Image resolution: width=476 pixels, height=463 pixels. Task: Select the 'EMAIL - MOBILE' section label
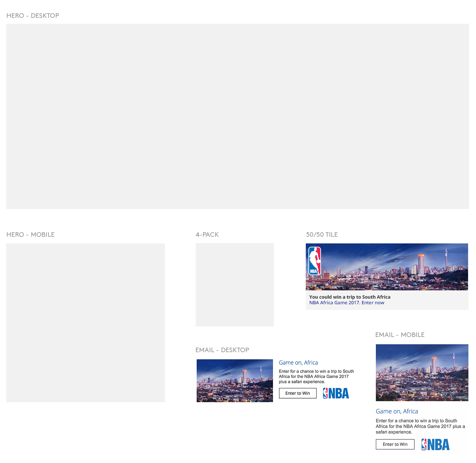[400, 335]
